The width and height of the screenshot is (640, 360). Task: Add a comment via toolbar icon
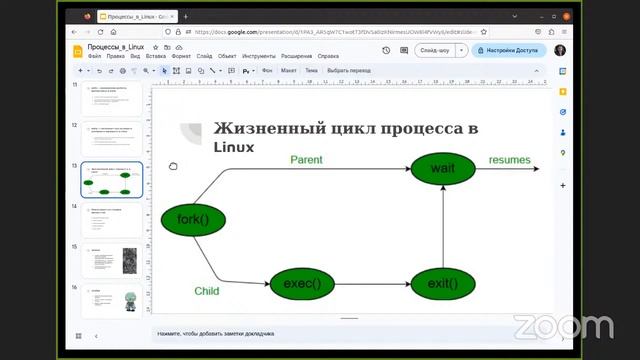[x=231, y=71]
